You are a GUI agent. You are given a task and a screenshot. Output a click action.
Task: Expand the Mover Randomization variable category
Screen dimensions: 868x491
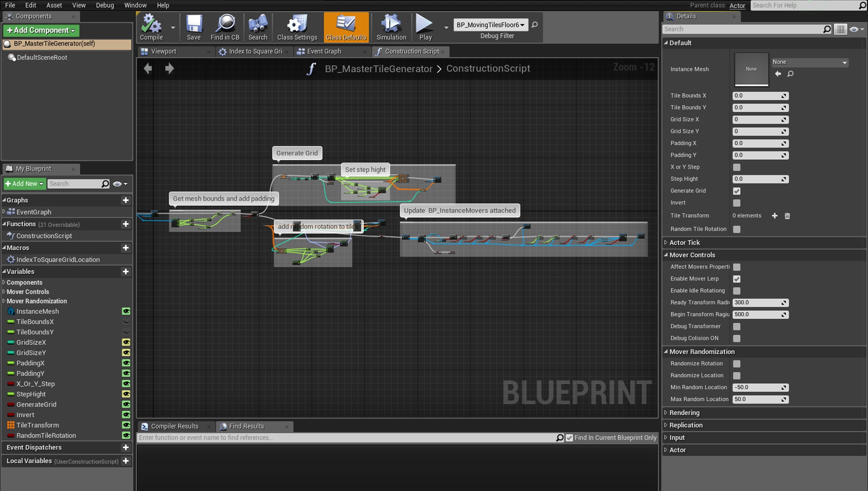(x=36, y=301)
